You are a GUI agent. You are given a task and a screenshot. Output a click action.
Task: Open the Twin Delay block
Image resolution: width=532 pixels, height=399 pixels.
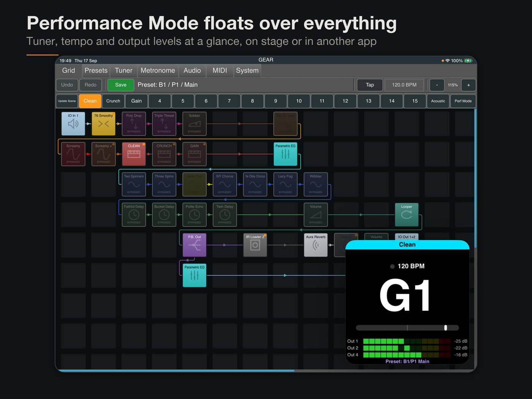pyautogui.click(x=225, y=215)
